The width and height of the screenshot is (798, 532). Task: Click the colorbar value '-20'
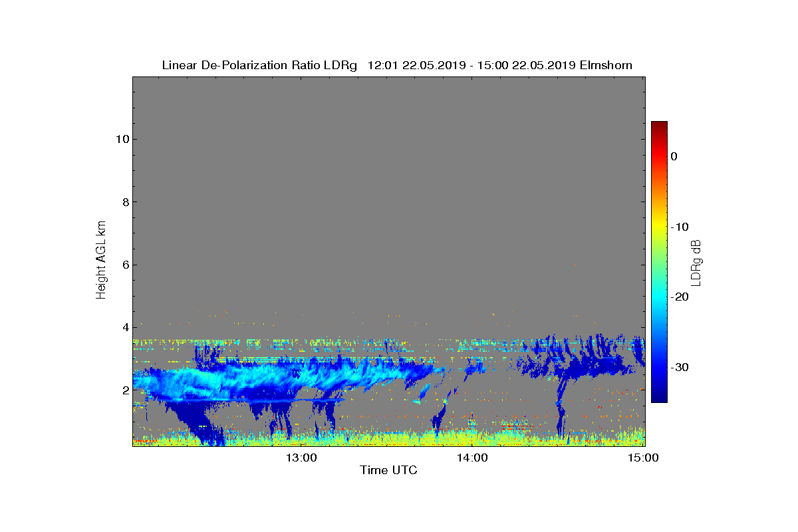(x=678, y=297)
